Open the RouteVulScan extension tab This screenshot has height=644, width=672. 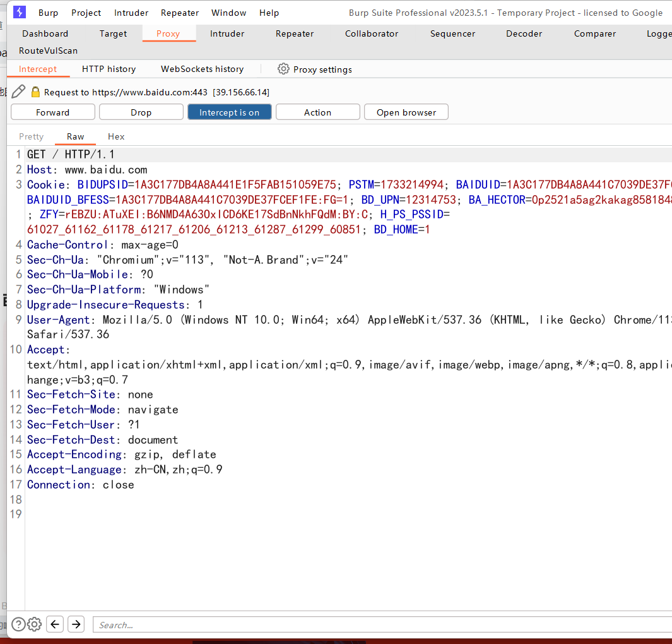pyautogui.click(x=48, y=51)
